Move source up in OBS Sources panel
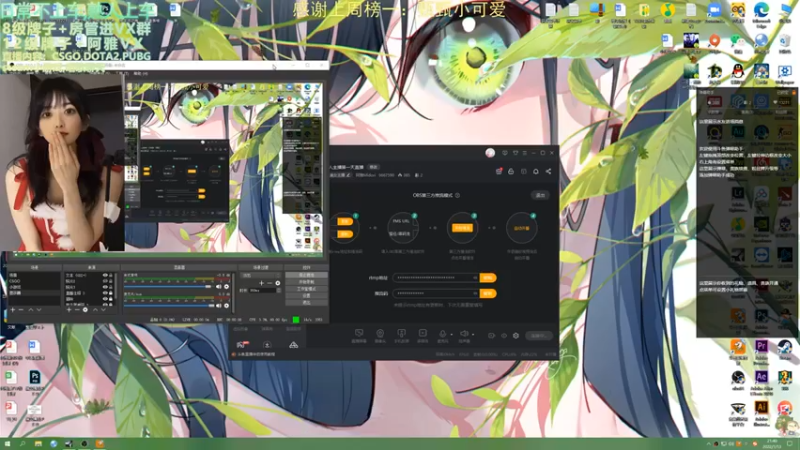The width and height of the screenshot is (800, 450). (95, 310)
